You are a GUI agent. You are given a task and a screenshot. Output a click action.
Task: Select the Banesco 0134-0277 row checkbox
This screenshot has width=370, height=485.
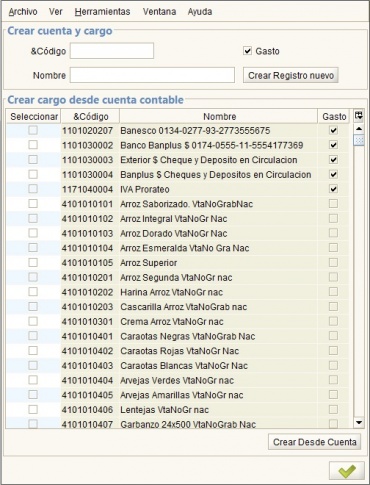coord(33,130)
